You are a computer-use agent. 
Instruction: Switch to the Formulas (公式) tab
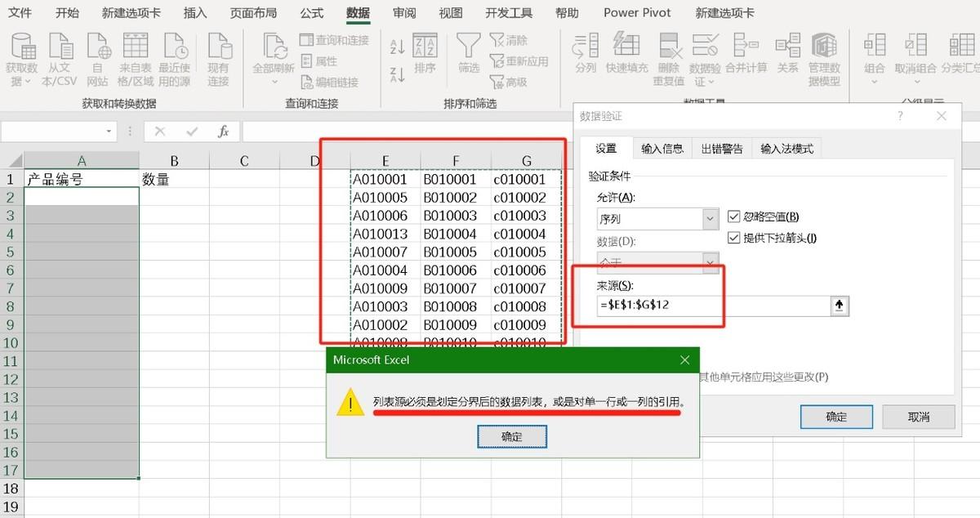[311, 13]
